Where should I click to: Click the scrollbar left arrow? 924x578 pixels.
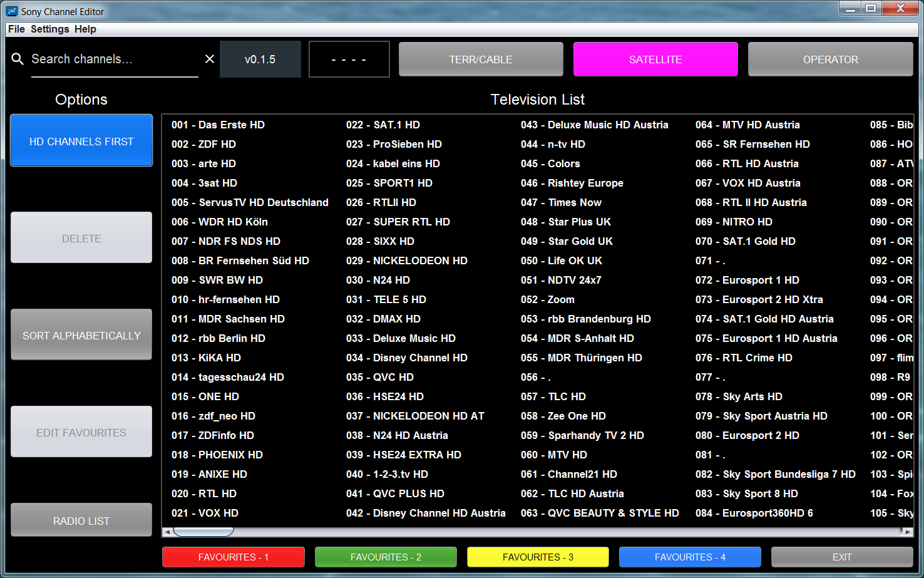click(167, 532)
